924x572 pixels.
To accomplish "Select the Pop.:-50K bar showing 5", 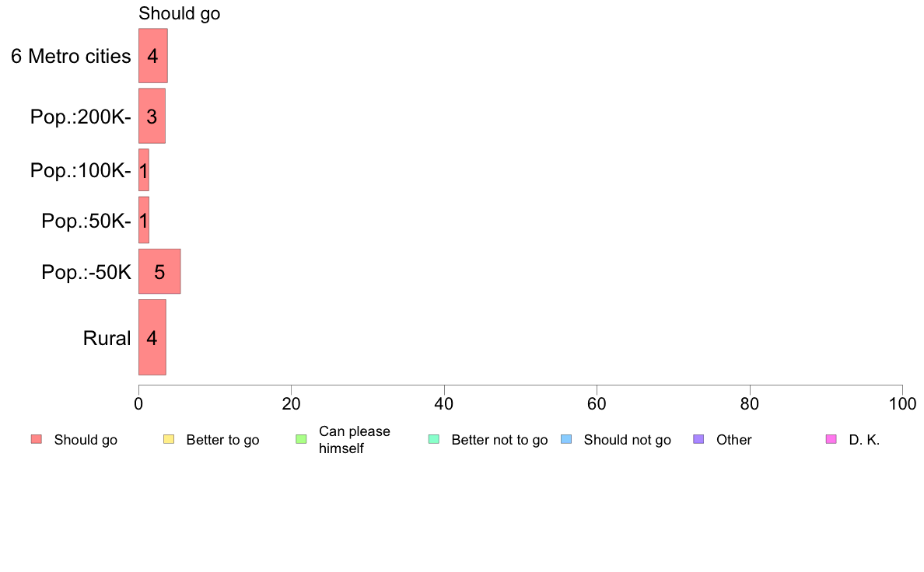I will coord(159,271).
